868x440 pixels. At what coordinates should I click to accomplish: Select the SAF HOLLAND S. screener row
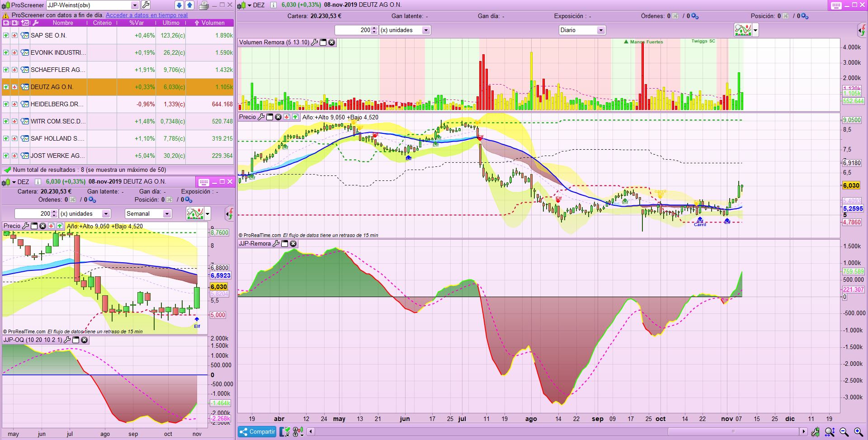pos(118,138)
